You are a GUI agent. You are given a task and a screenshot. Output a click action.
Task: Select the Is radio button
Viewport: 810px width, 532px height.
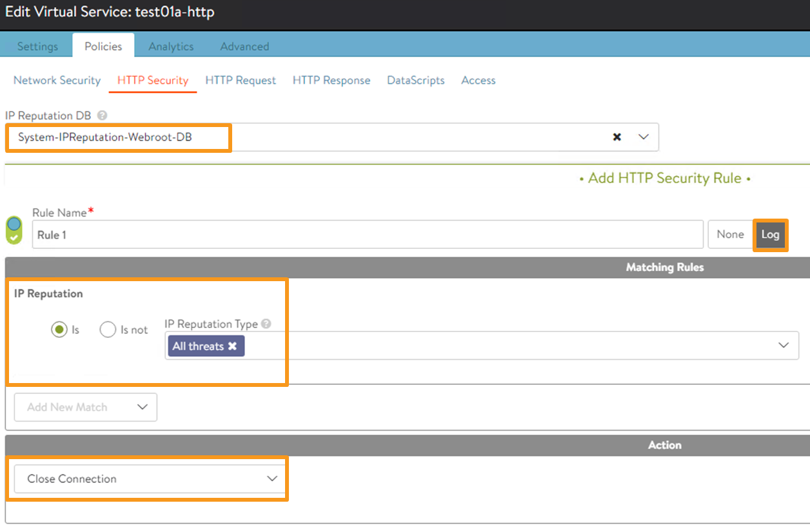tap(59, 330)
